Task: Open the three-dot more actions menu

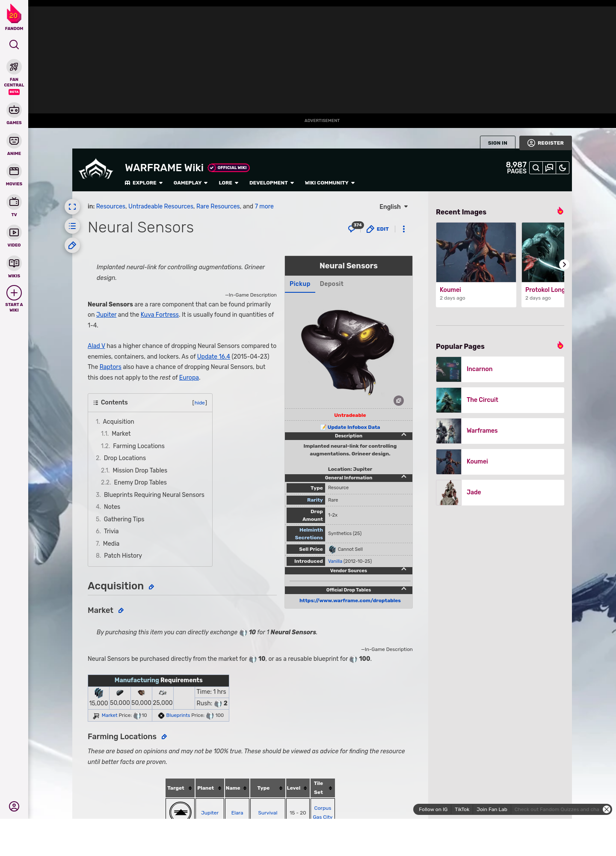Action: [404, 229]
